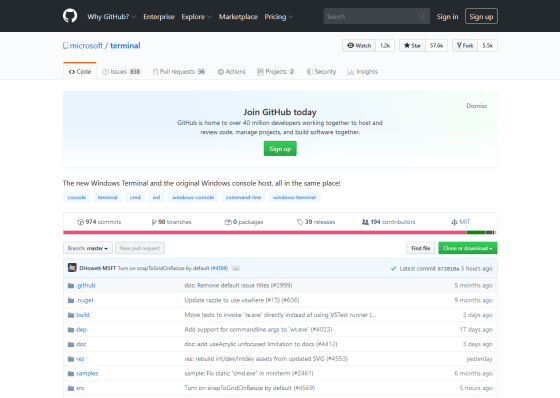Switch to the Insights tab
Viewport: 560px width, 398px height.
click(362, 71)
